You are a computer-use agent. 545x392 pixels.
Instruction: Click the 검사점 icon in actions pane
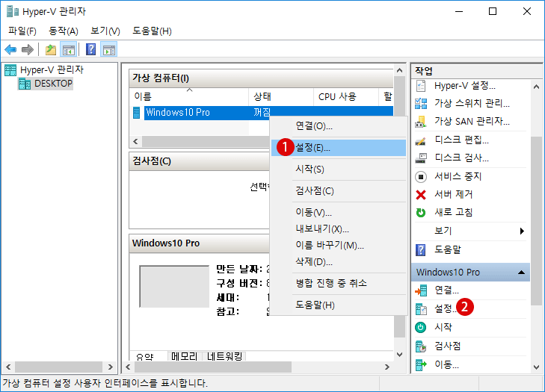pos(421,346)
